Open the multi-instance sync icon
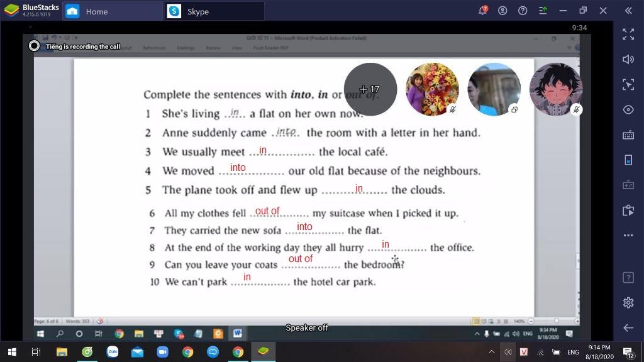Screen dimensions: 644x362 tap(628, 210)
